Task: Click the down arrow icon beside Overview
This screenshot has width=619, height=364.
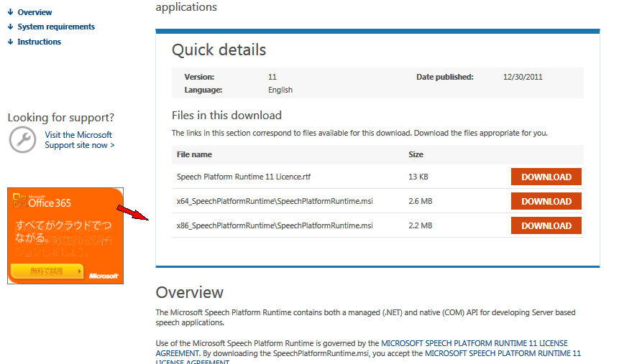Action: point(10,12)
